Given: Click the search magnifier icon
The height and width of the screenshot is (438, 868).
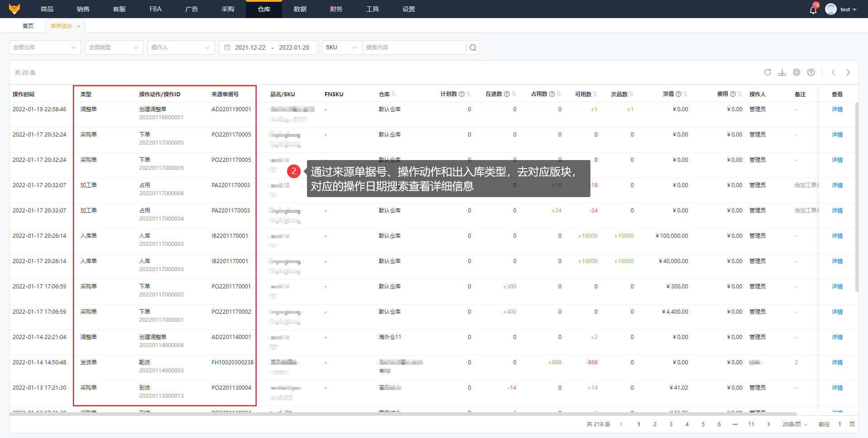Looking at the screenshot, I should pyautogui.click(x=473, y=47).
